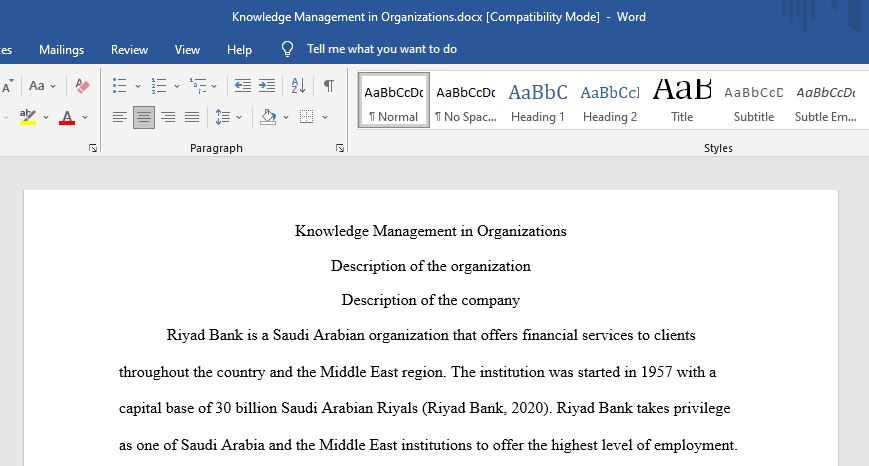Apply the Heading 2 style
The image size is (869, 466).
pos(610,100)
